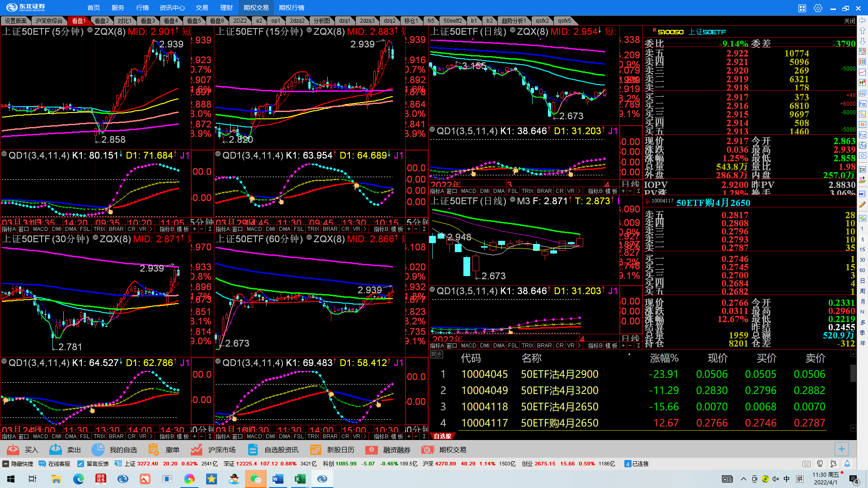The height and width of the screenshot is (488, 868).
Task: Click the option list vertical scrollbar
Action: click(x=853, y=373)
